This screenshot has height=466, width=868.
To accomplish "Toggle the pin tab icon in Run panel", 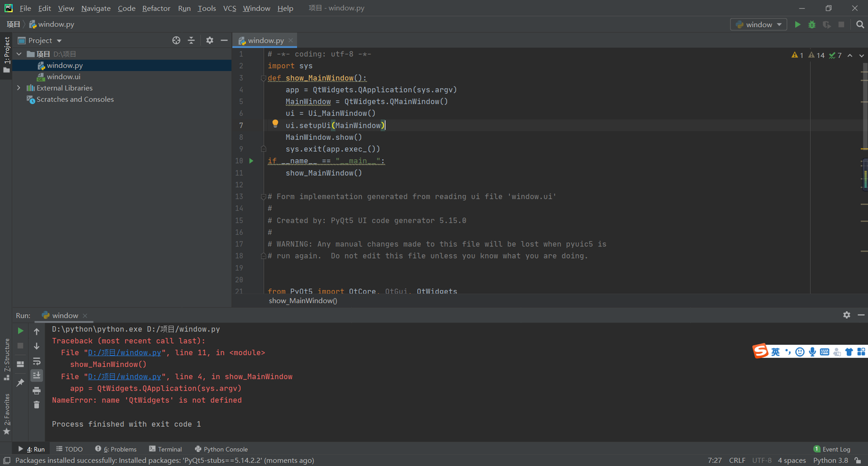I will pos(20,382).
